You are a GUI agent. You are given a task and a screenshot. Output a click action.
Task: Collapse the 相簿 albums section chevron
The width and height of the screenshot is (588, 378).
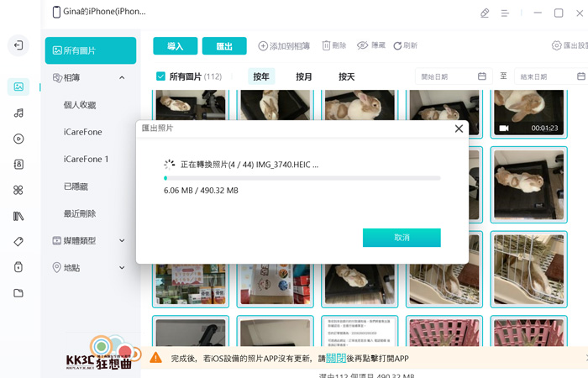122,77
